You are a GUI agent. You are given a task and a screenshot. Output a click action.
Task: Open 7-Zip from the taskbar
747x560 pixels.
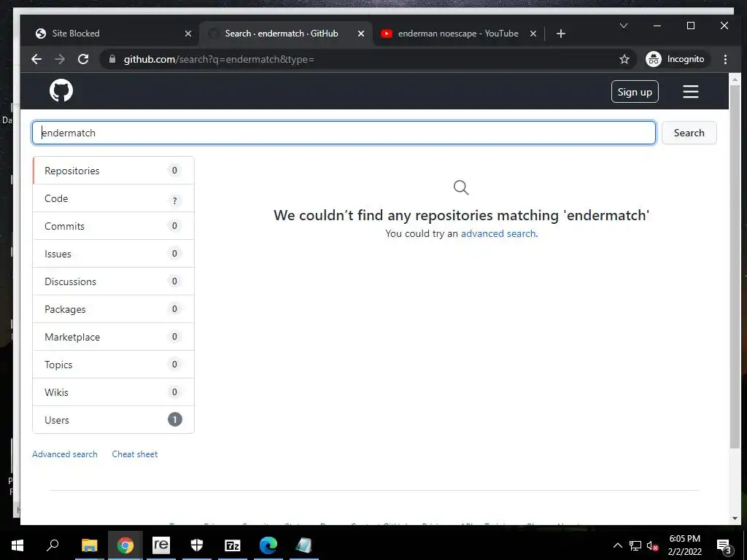pos(233,545)
